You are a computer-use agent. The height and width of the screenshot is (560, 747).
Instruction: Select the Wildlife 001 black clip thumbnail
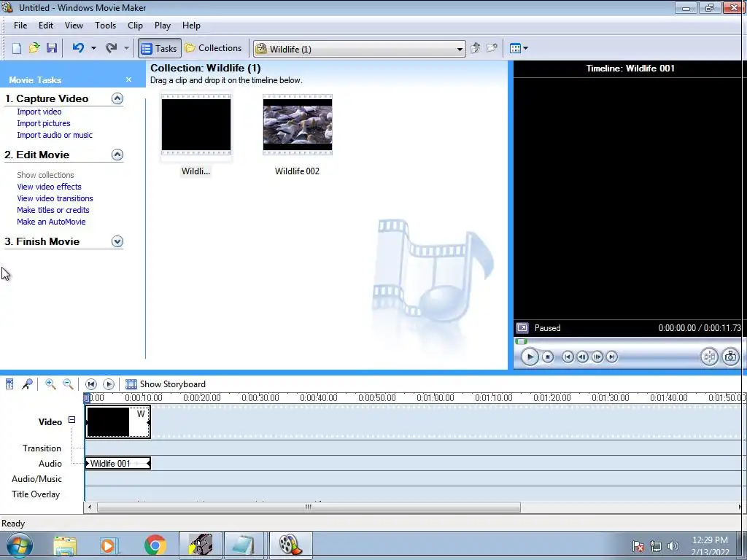click(196, 125)
